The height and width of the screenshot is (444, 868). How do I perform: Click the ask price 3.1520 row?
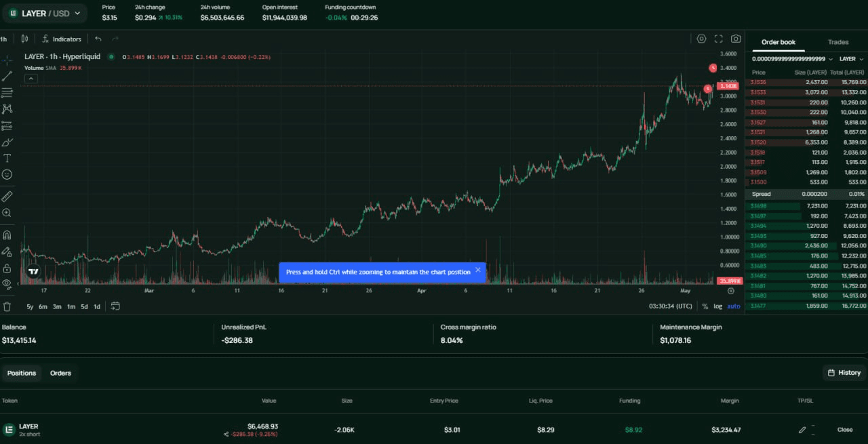[806, 142]
